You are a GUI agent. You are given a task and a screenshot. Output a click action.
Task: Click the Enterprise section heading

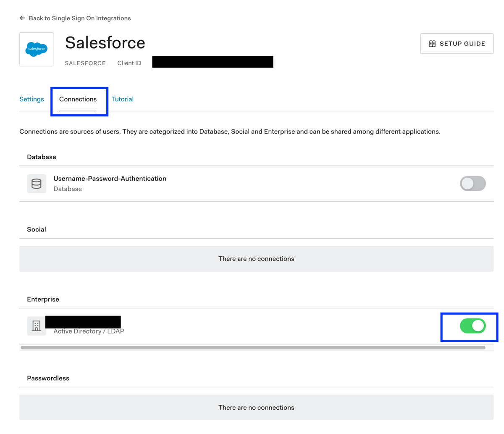(x=43, y=299)
